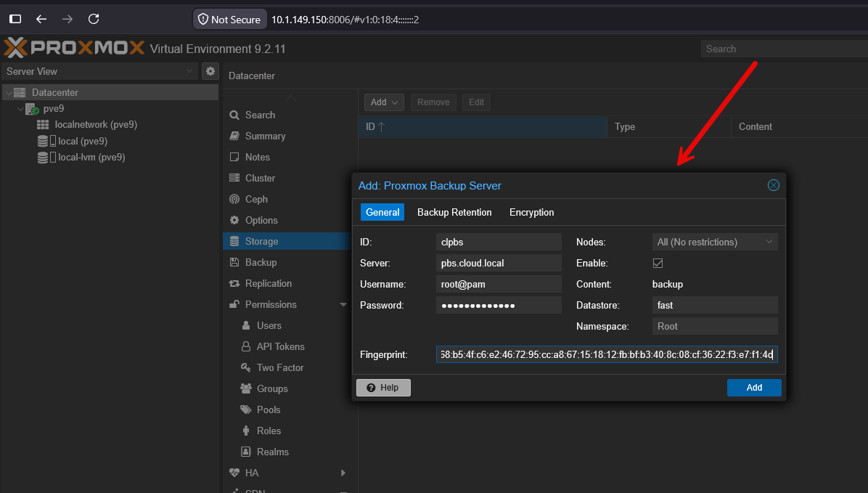Click the Replication retweet icon
This screenshot has width=868, height=493.
tap(234, 284)
